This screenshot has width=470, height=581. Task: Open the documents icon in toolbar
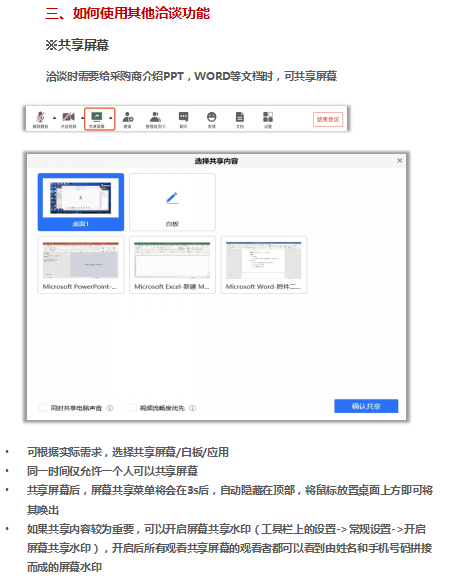[x=240, y=119]
